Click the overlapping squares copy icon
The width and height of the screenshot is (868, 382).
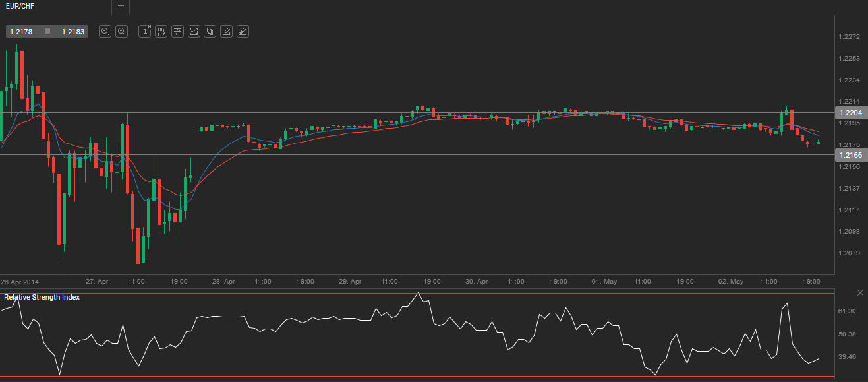click(x=210, y=31)
